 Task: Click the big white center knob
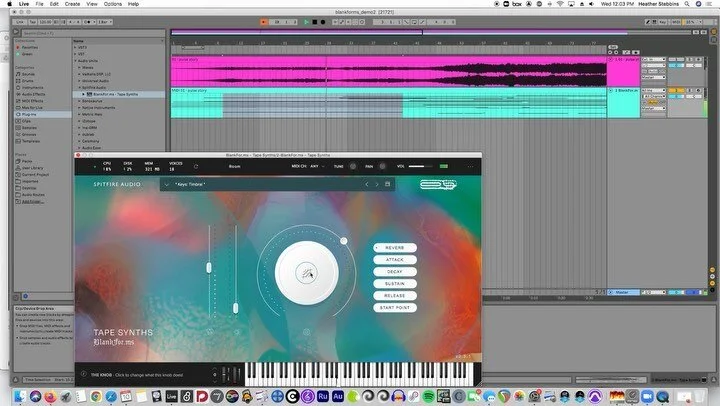[306, 273]
